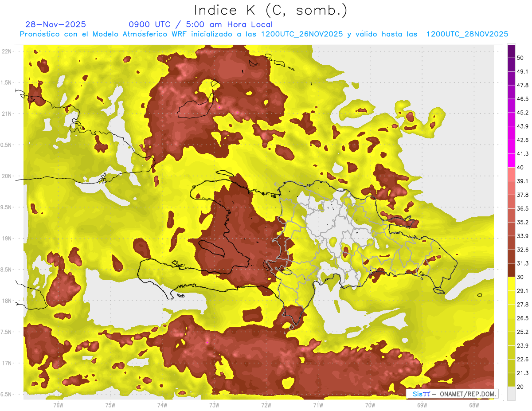Image resolution: width=532 pixels, height=411 pixels.
Task: Click the "70W" longitude label
Action: (x=370, y=404)
